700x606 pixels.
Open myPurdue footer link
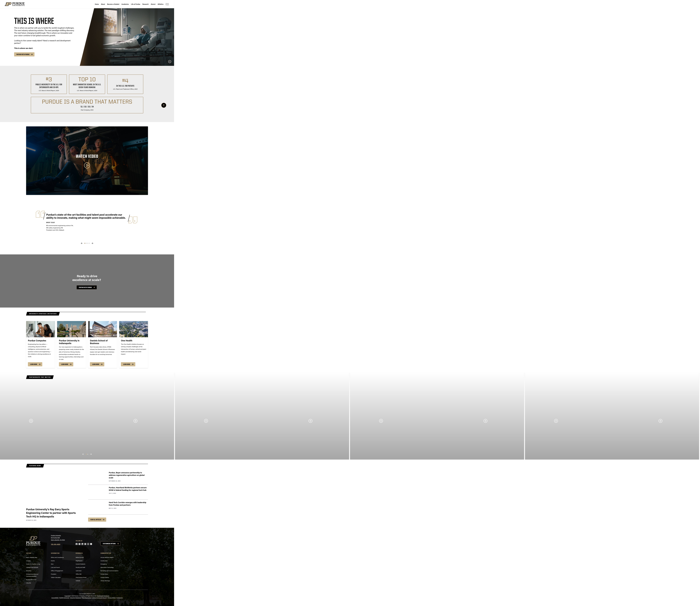point(78,571)
